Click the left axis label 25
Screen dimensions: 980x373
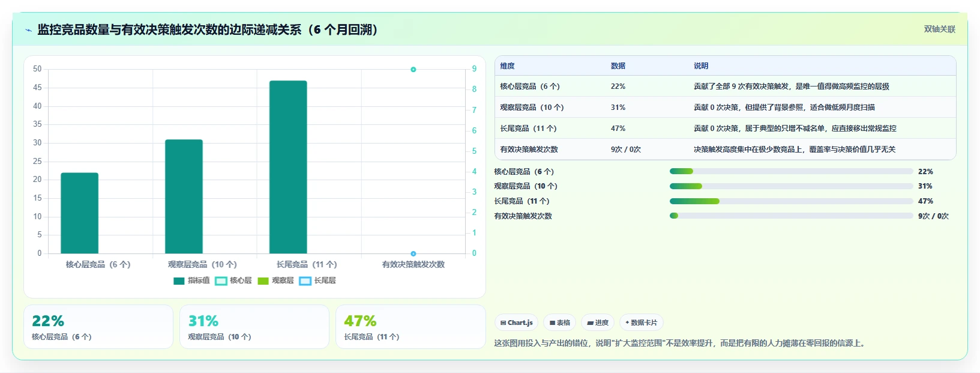tap(37, 161)
